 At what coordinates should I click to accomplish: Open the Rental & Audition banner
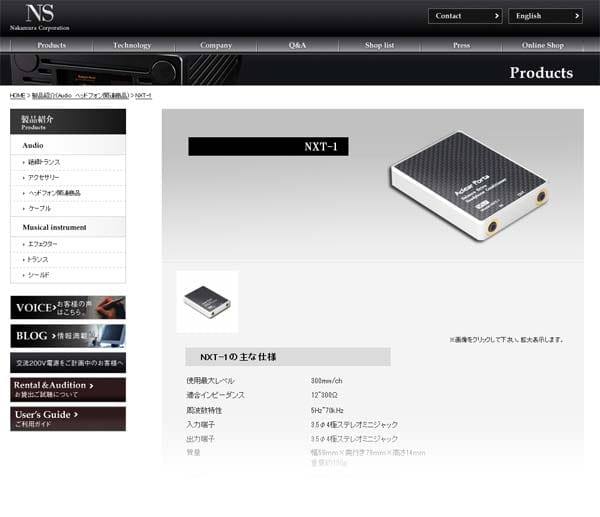pos(68,390)
